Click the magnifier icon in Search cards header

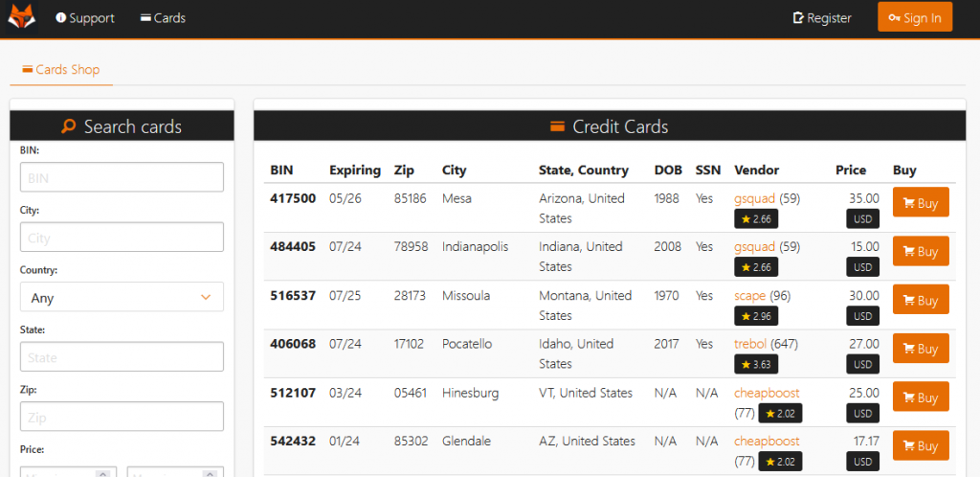(69, 126)
